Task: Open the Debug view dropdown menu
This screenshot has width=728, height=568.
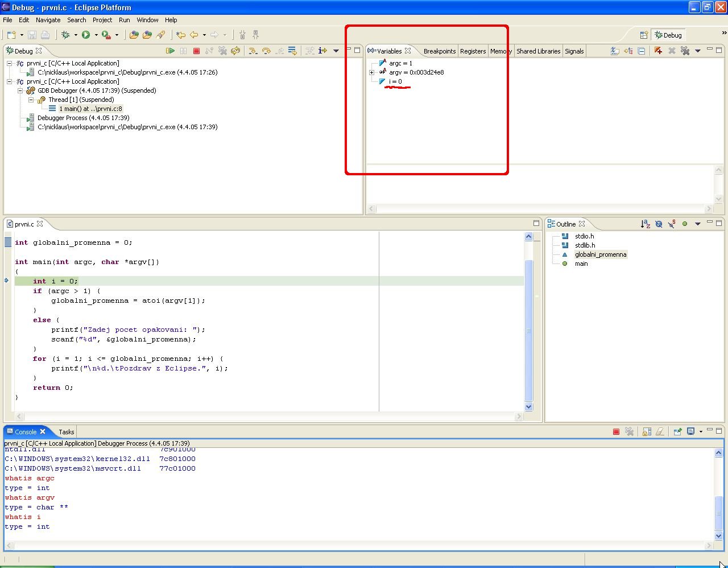Action: [x=336, y=51]
